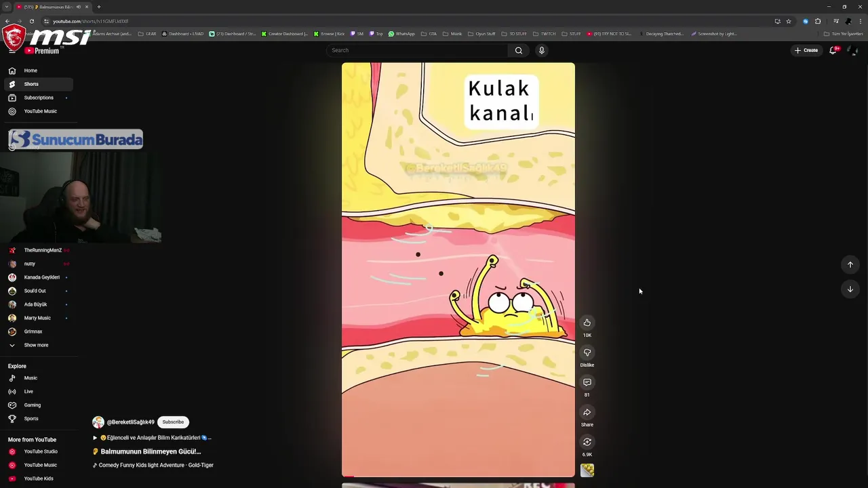Open TheRunningManZ subscription channel

coord(38,250)
